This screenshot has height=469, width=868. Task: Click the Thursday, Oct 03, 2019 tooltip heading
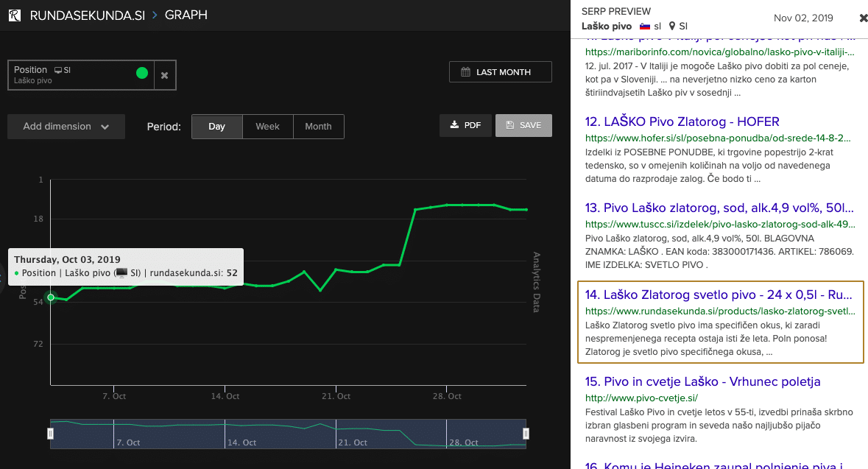point(67,260)
